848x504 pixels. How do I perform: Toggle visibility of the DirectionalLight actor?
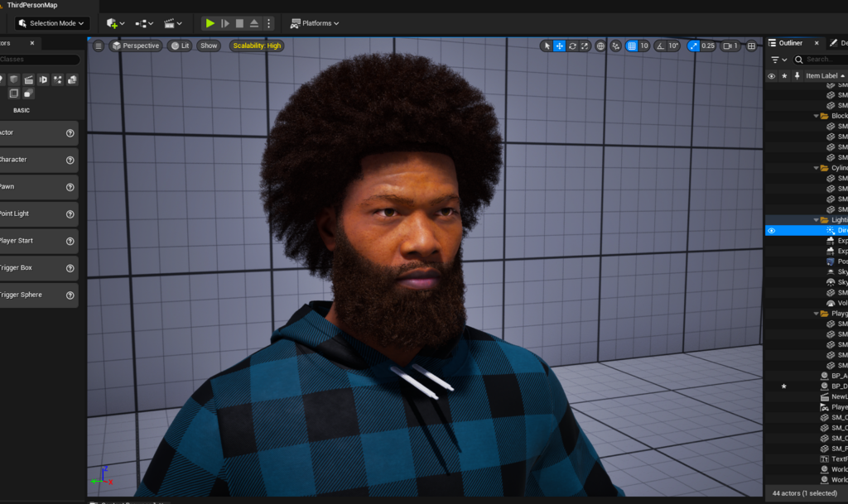[771, 230]
